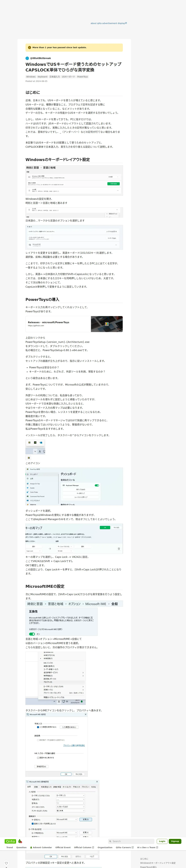Click the Command Not Found sidebar icon
The image size is (186, 868).
(28, 496)
